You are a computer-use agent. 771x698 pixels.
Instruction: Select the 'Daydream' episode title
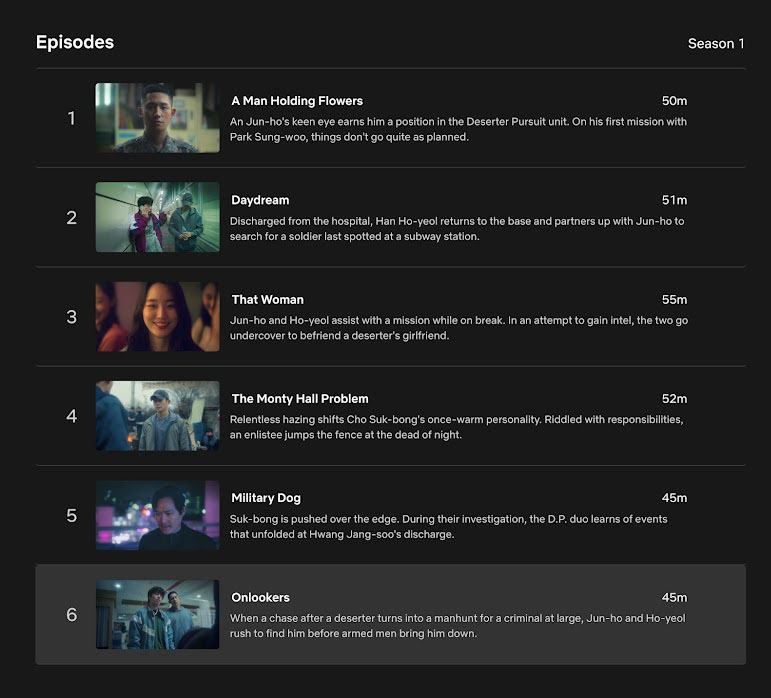260,201
